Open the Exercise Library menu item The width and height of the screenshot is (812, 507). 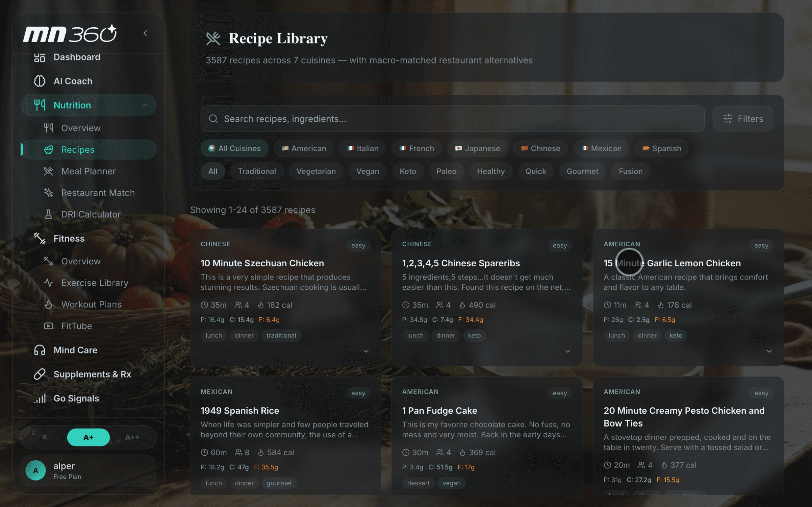pos(95,283)
